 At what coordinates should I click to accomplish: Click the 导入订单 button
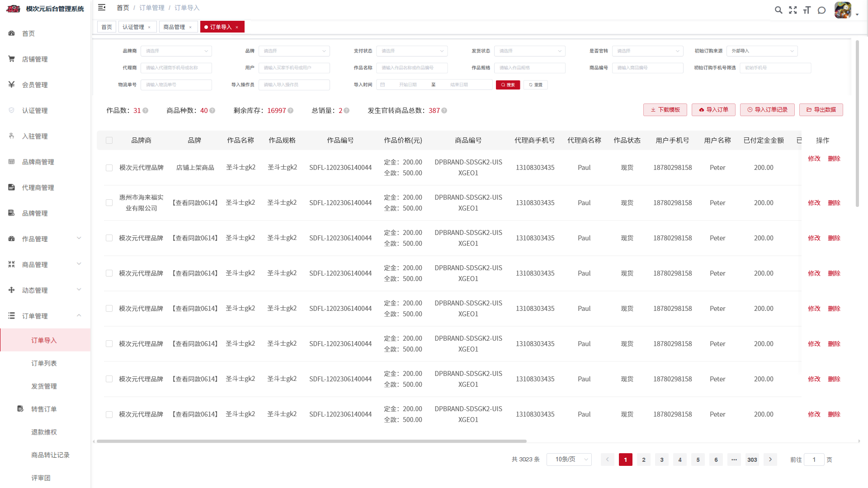pyautogui.click(x=713, y=110)
